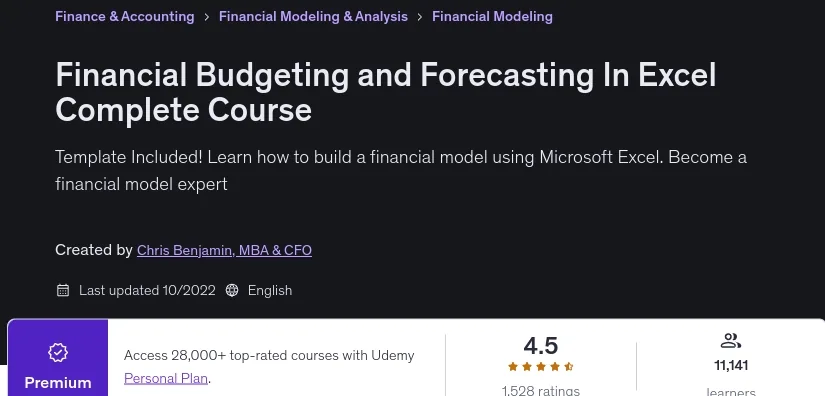This screenshot has width=825, height=396.
Task: Click the 11,141 learners count
Action: coord(731,365)
